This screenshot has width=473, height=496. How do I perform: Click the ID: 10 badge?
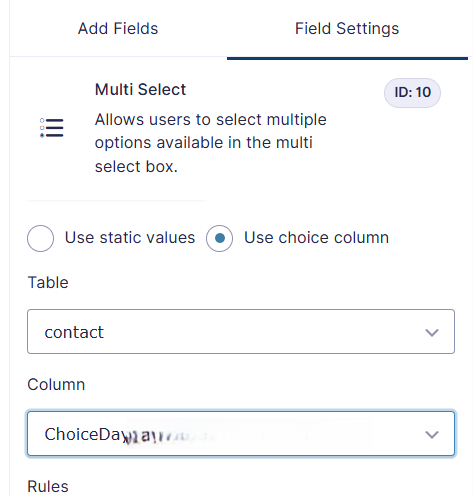click(412, 92)
